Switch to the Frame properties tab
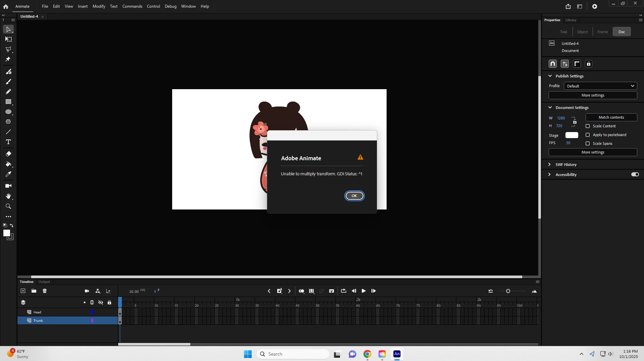Image resolution: width=644 pixels, height=361 pixels. (602, 32)
